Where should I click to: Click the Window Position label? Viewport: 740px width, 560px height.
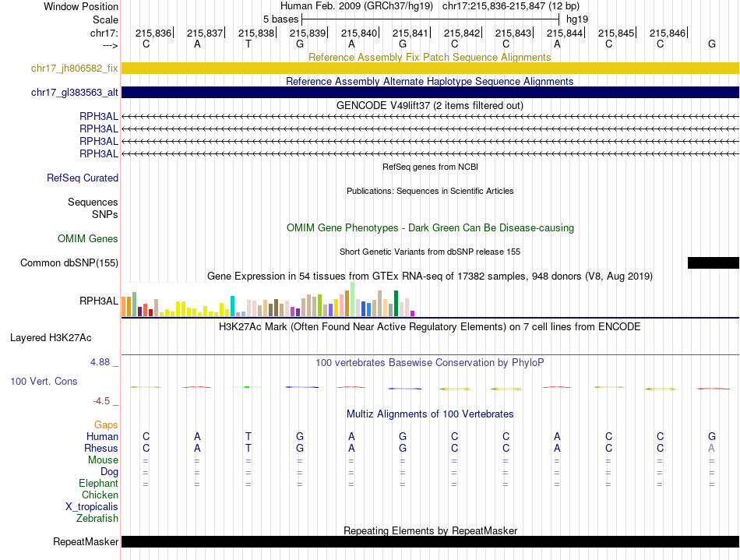point(81,6)
